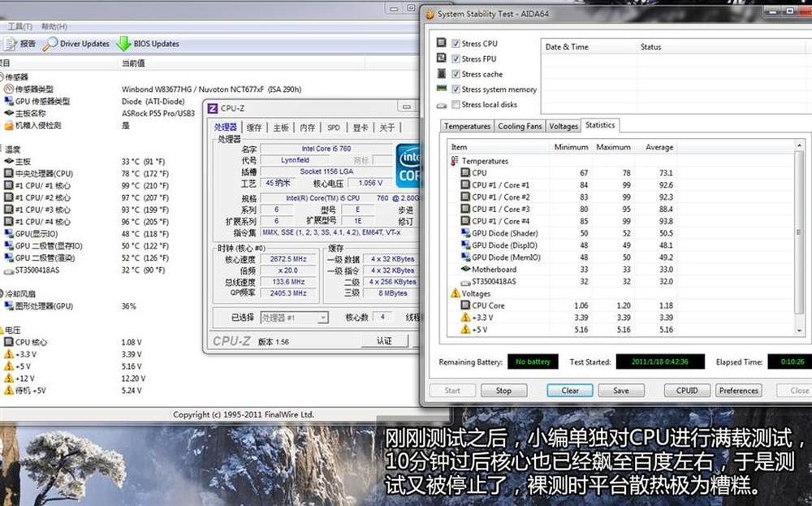Screen dimensions: 812x506
Task: Click the Stop button
Action: point(504,391)
